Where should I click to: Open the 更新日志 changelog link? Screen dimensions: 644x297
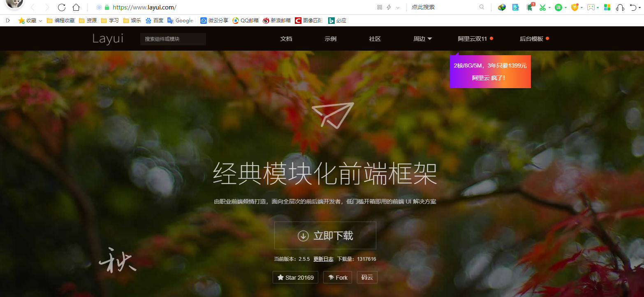coord(323,259)
